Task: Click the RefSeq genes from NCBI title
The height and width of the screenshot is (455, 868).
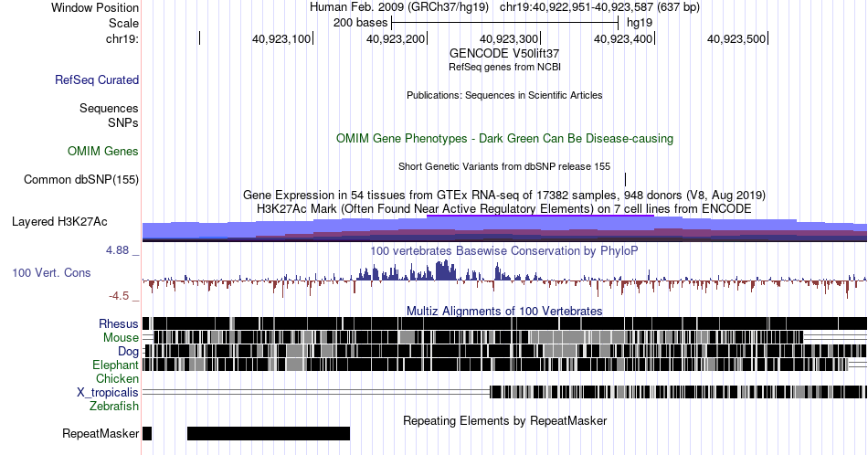Action: tap(504, 67)
